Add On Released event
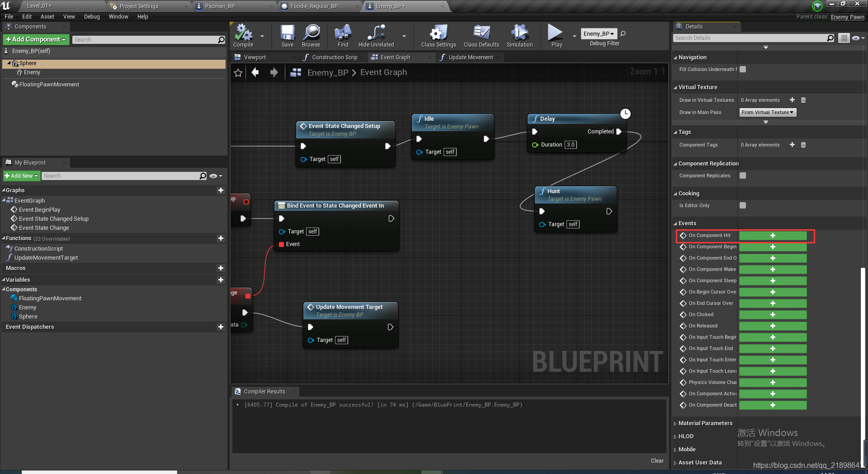This screenshot has width=868, height=474. coord(773,326)
